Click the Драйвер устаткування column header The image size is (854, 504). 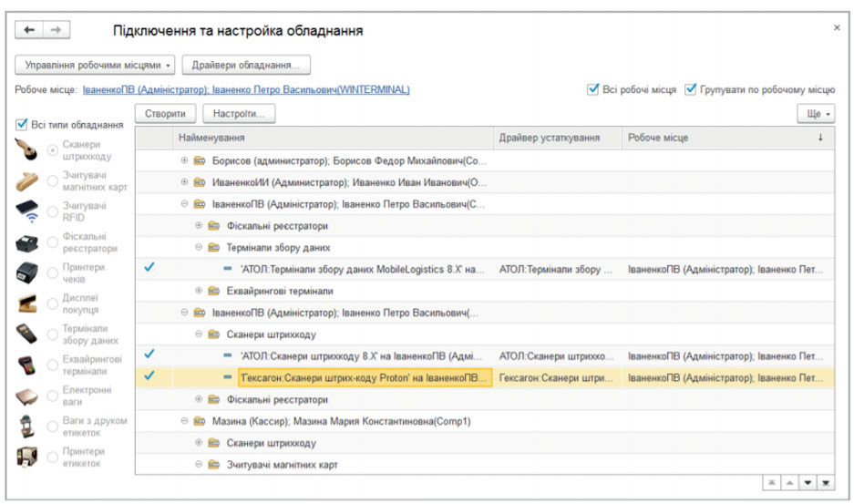[557, 138]
